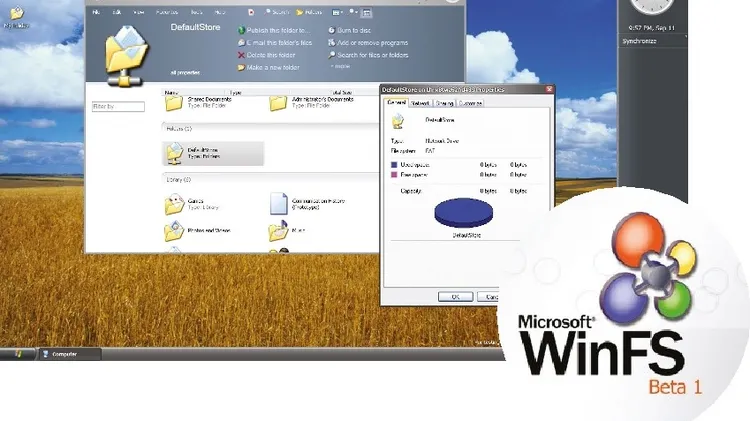
Task: Click the Publish this folder globe icon
Action: click(x=241, y=30)
